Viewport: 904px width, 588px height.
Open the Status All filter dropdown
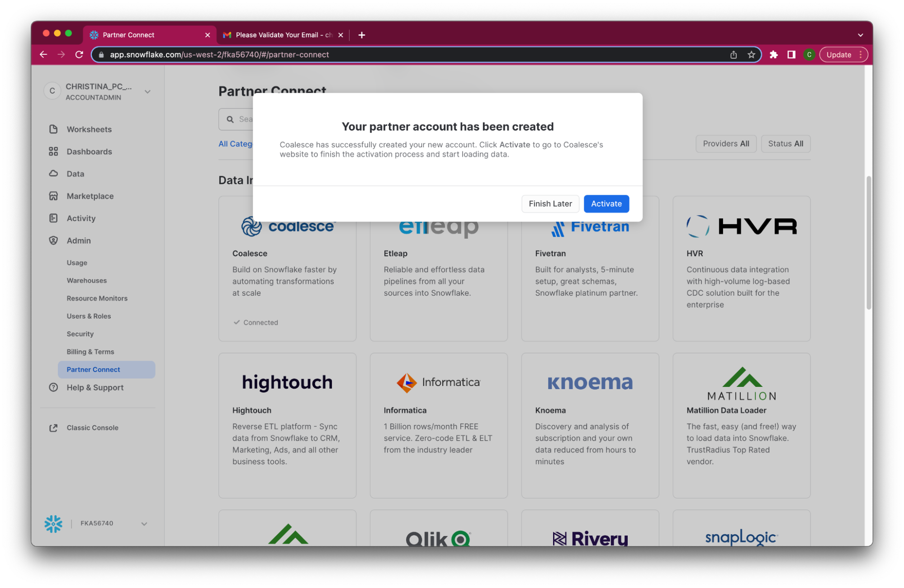click(x=786, y=144)
